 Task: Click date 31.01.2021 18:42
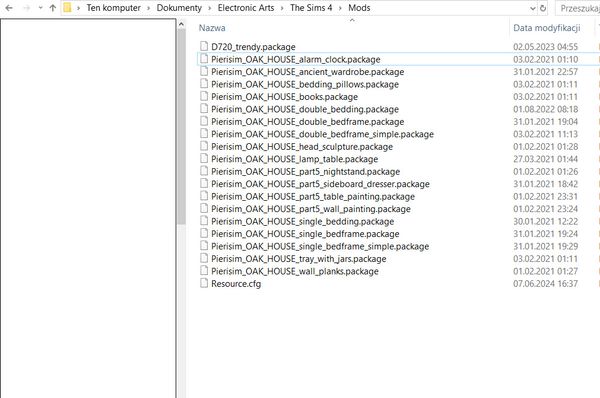pyautogui.click(x=545, y=184)
